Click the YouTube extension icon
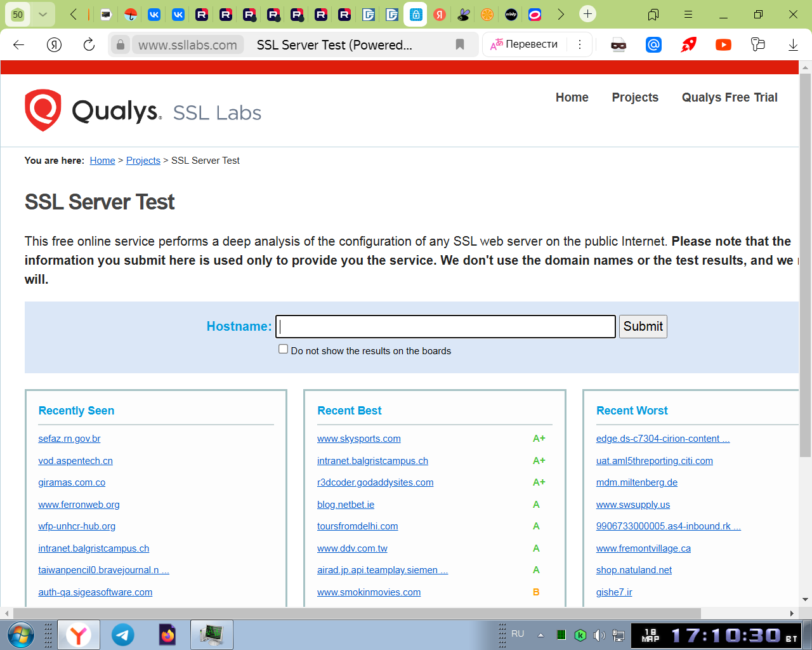This screenshot has height=650, width=812. click(723, 44)
